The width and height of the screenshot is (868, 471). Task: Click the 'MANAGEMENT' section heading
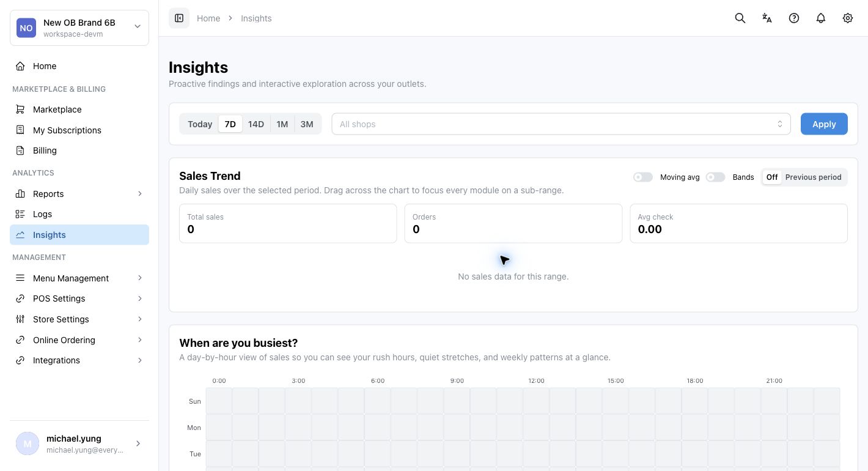tap(39, 258)
